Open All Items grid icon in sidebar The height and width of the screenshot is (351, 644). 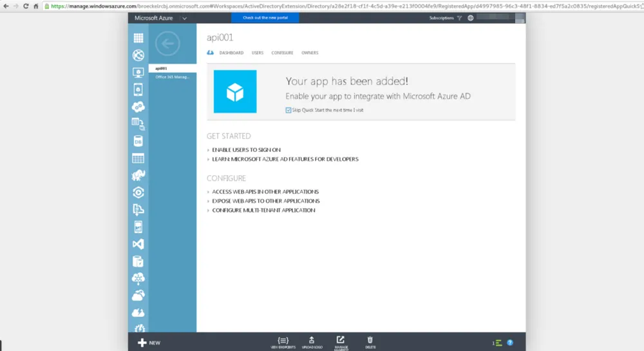[x=138, y=38]
